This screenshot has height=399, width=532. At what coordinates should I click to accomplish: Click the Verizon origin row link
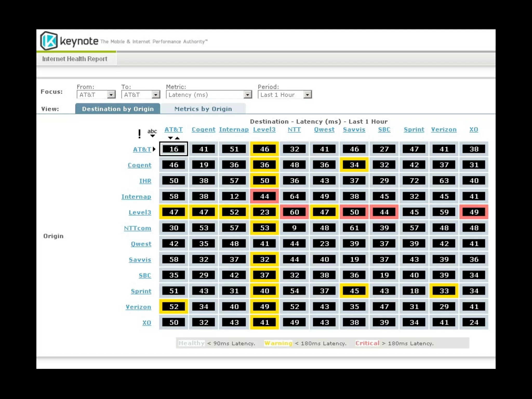(x=138, y=307)
